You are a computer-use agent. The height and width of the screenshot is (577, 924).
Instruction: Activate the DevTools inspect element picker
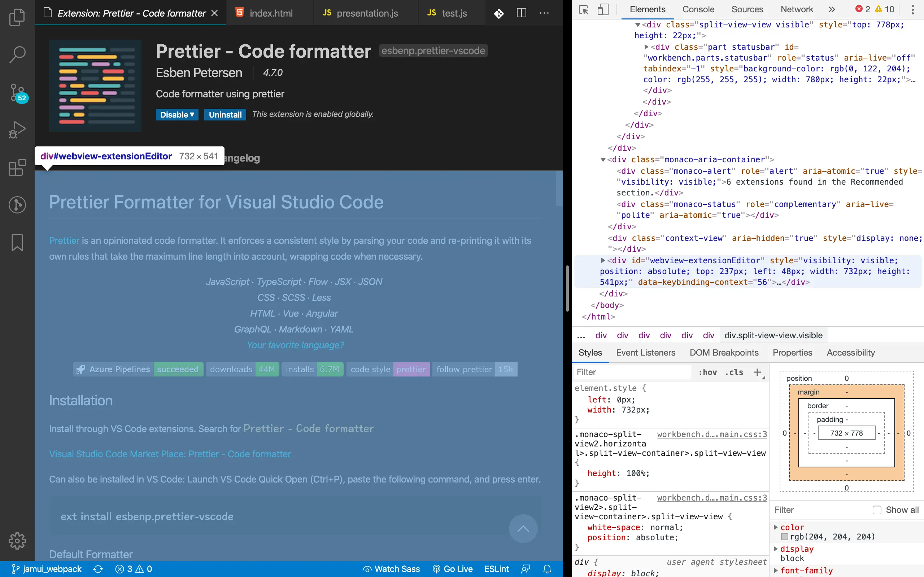[583, 9]
